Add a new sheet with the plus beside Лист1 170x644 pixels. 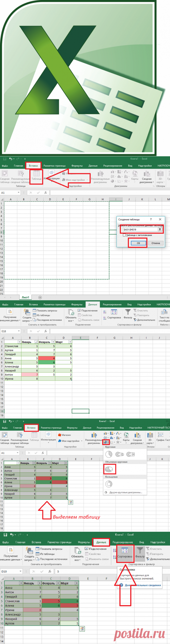click(40, 298)
